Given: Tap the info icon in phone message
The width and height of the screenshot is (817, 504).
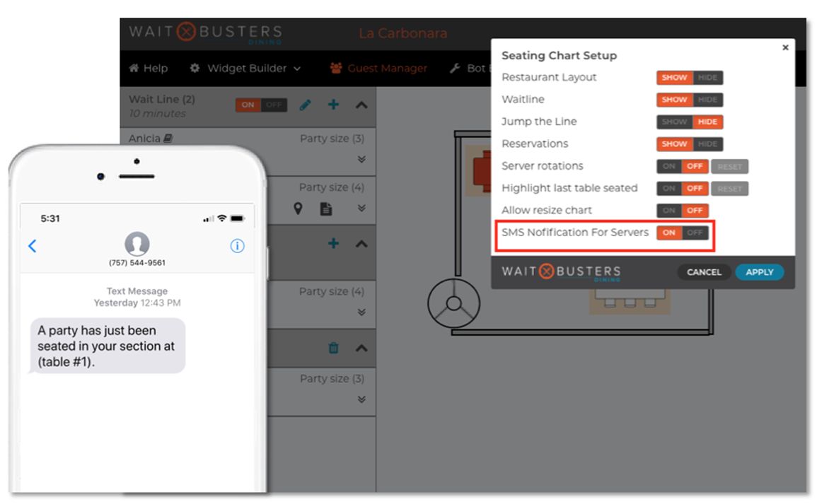Looking at the screenshot, I should [237, 246].
